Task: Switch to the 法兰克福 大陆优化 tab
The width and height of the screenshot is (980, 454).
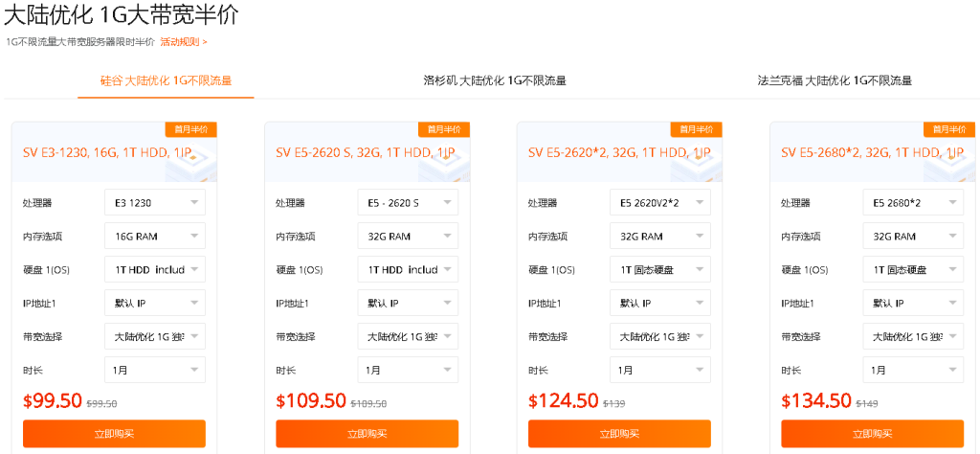Action: coord(835,80)
